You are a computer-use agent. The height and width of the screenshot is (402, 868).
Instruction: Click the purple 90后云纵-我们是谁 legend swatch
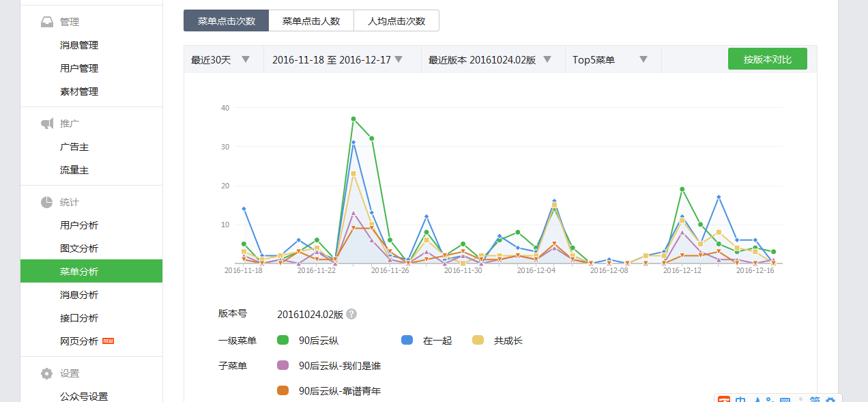tap(283, 365)
